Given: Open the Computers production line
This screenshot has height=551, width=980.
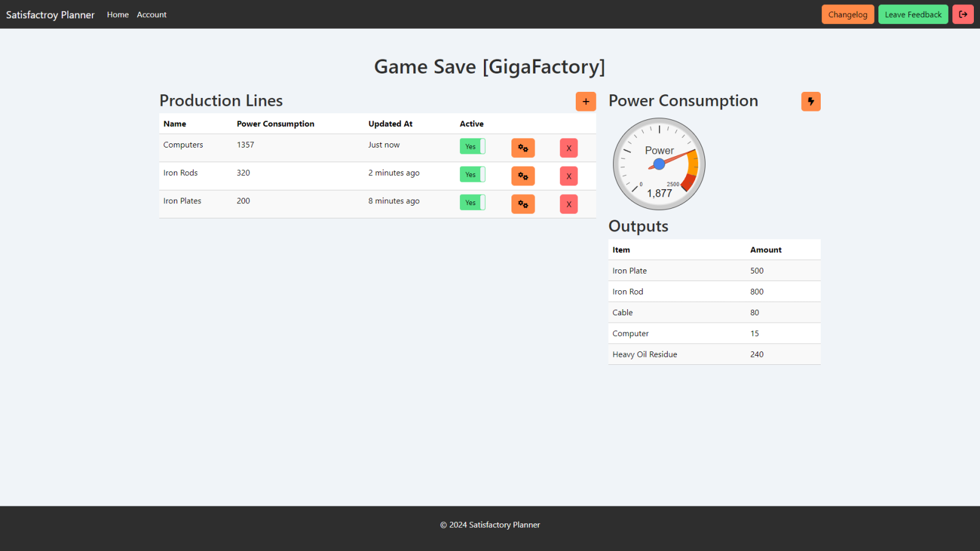Looking at the screenshot, I should (x=183, y=144).
